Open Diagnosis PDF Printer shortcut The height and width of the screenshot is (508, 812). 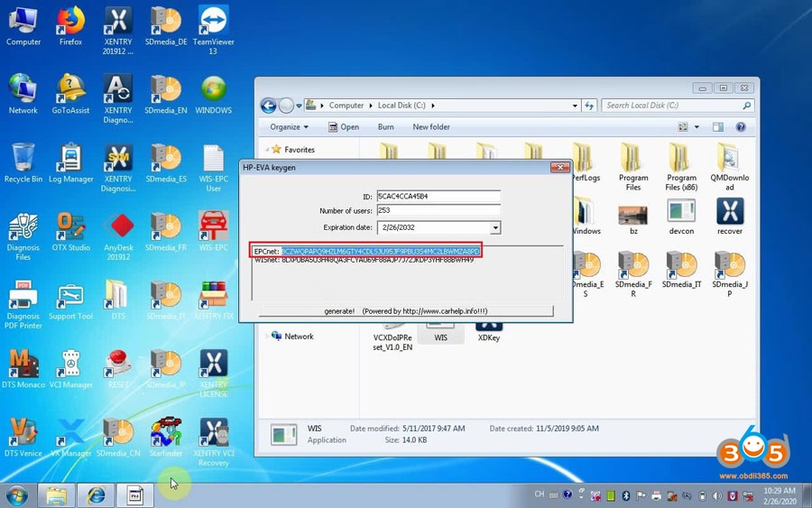tap(23, 305)
